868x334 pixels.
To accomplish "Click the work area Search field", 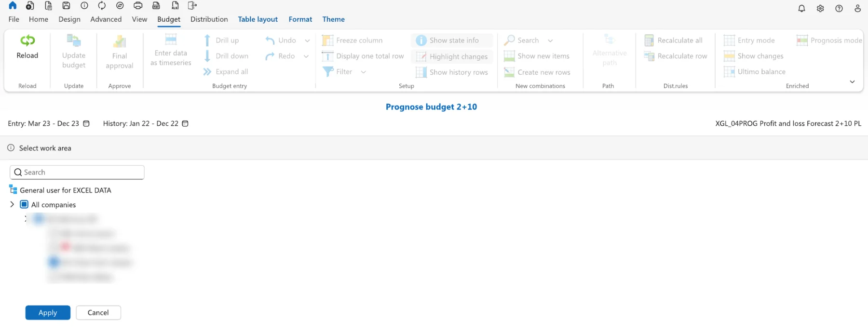I will [77, 172].
